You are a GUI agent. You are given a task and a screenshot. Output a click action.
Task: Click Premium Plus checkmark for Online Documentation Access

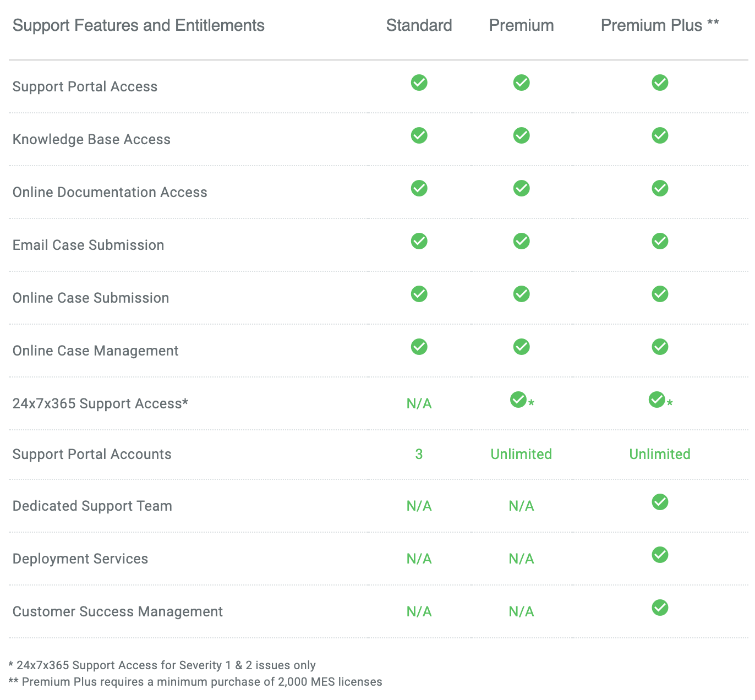[x=659, y=188]
